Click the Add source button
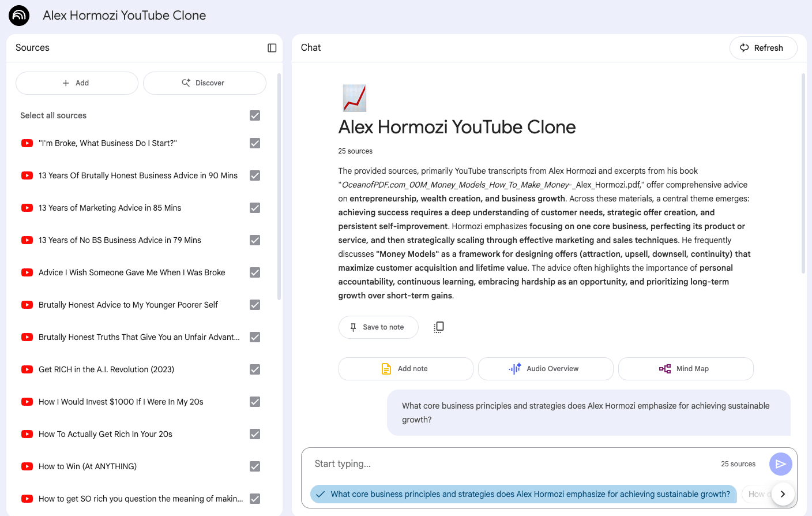The width and height of the screenshot is (812, 516). [x=77, y=83]
